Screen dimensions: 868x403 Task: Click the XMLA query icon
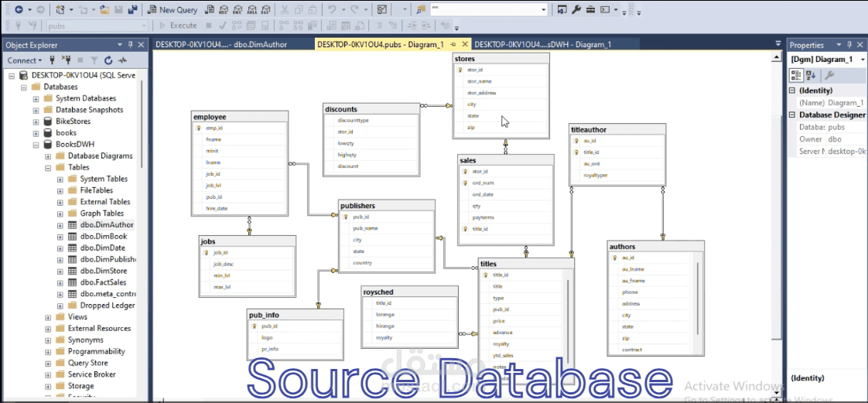coord(251,10)
